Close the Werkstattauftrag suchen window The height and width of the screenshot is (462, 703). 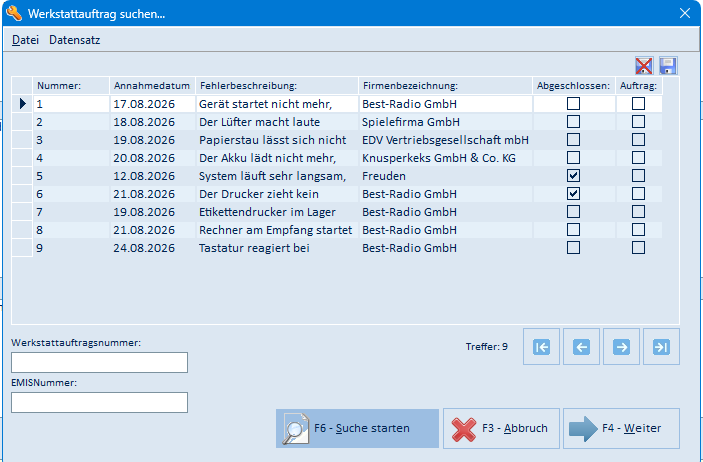click(x=685, y=13)
